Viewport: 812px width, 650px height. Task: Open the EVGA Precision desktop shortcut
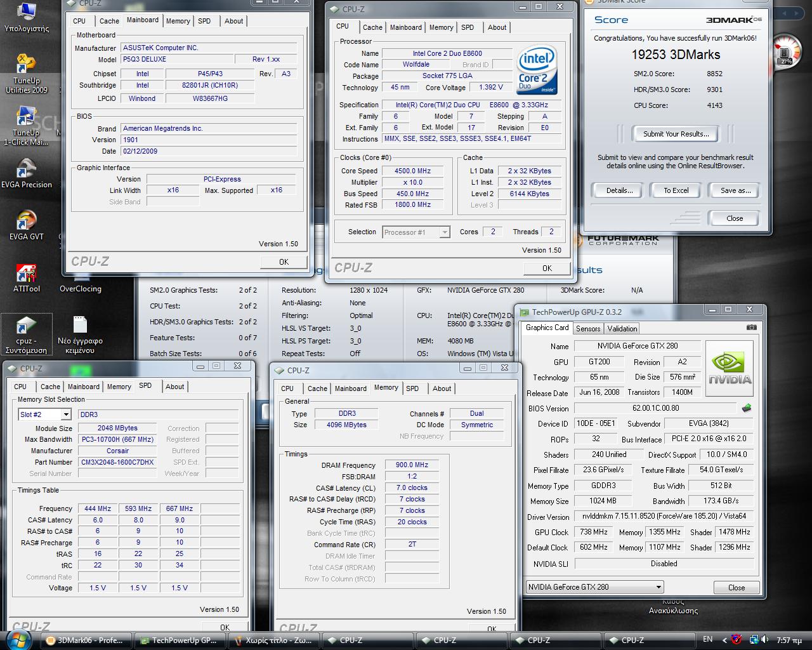[x=27, y=173]
